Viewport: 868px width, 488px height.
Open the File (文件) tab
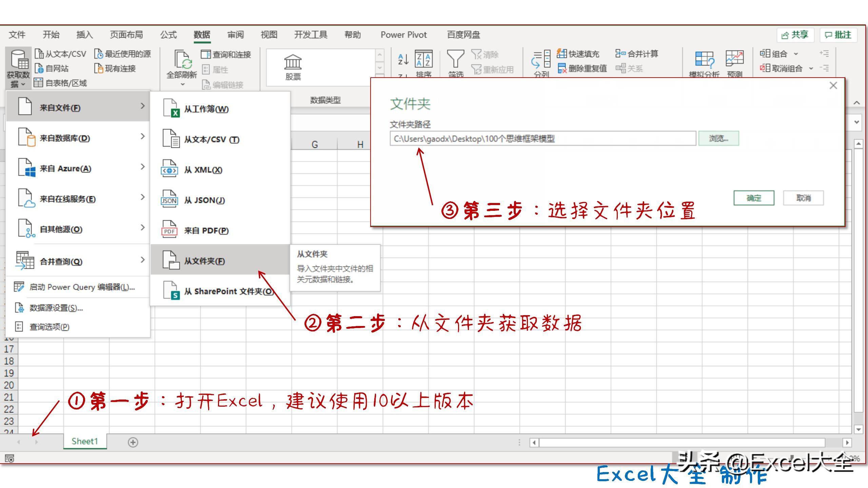tap(17, 35)
